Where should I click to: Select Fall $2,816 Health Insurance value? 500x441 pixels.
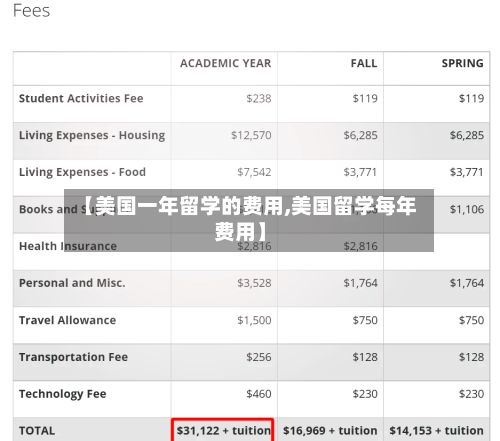coord(361,246)
